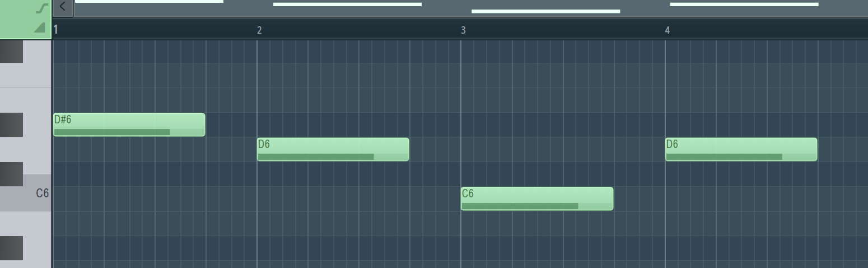
Task: Click bar 3 on the timeline ruler
Action: [463, 30]
